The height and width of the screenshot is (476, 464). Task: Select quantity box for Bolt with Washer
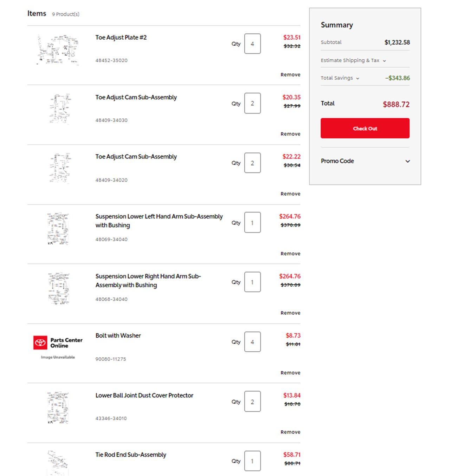coord(252,342)
